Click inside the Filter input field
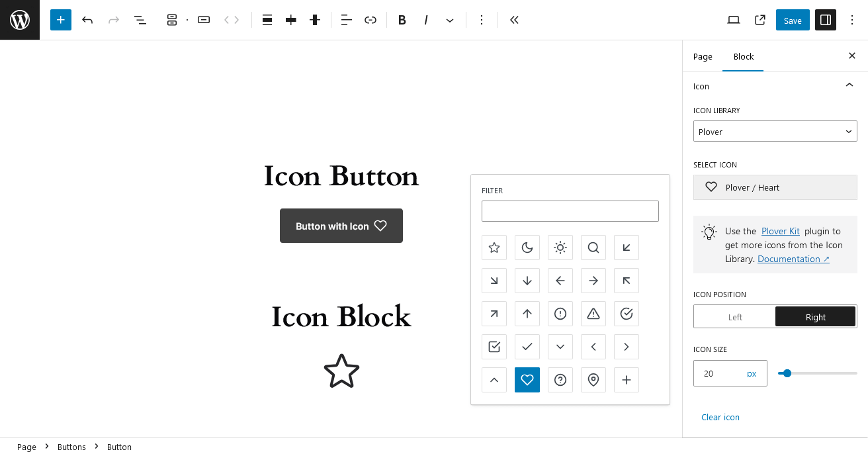 point(570,210)
